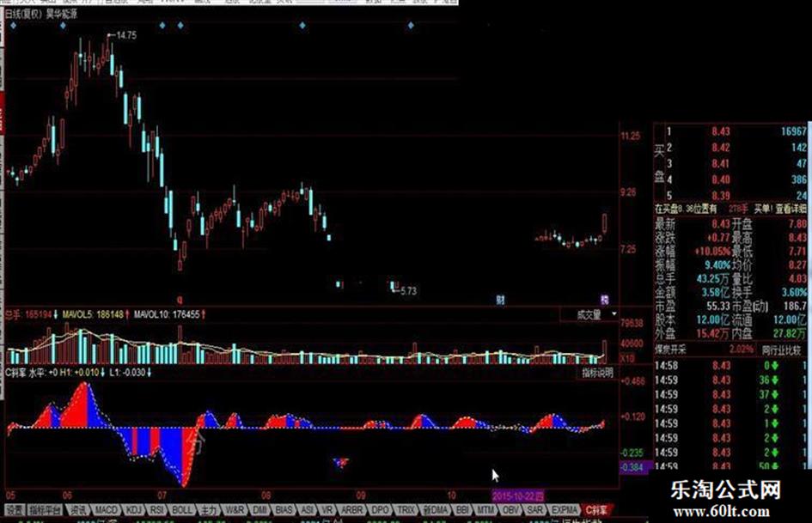Select the W&R indicator tab
The width and height of the screenshot is (812, 523).
point(235,510)
